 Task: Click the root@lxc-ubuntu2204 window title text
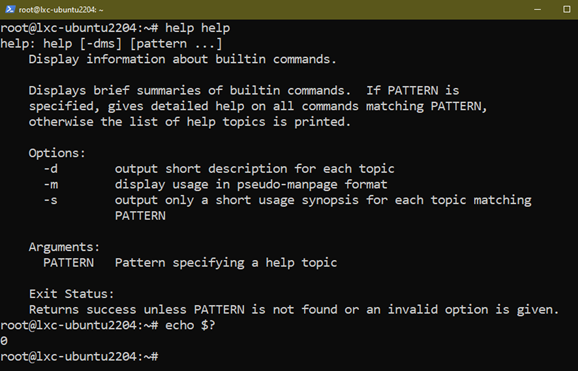coord(61,10)
